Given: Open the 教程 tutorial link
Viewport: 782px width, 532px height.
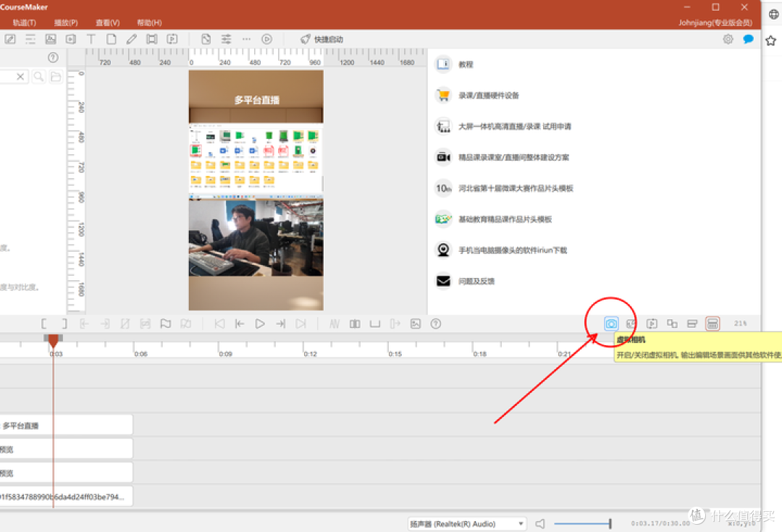Looking at the screenshot, I should click(x=466, y=64).
